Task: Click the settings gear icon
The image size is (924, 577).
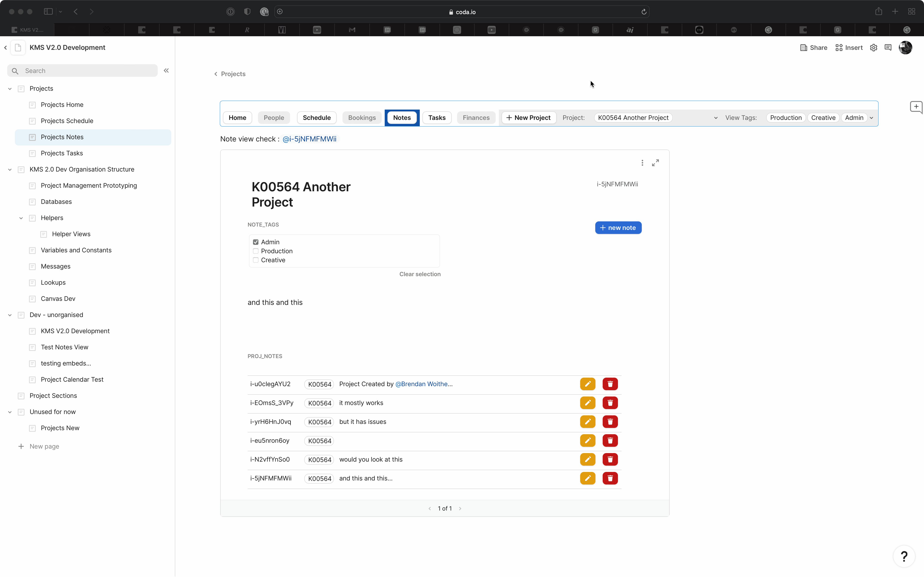Action: (873, 48)
